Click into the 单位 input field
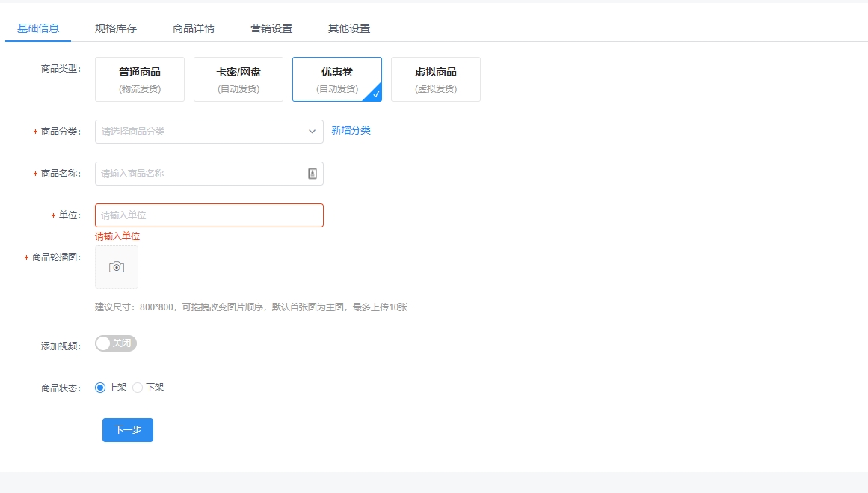This screenshot has width=868, height=493. click(209, 215)
